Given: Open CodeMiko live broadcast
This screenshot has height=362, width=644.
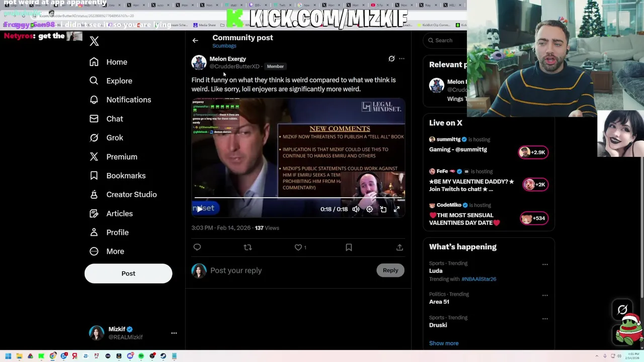Looking at the screenshot, I should [x=464, y=219].
